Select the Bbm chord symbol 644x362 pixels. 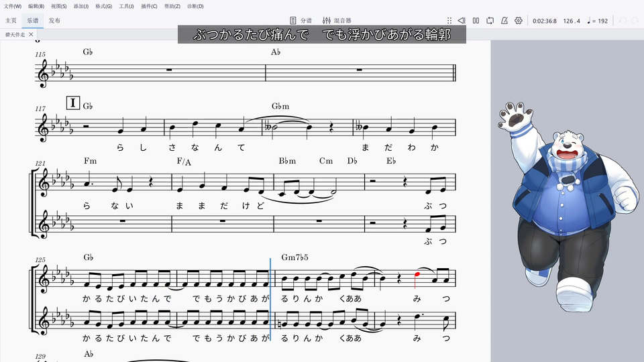(287, 161)
